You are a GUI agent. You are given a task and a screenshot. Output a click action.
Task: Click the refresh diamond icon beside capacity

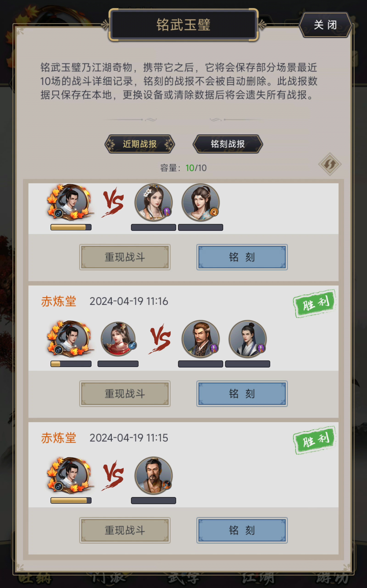tap(330, 164)
